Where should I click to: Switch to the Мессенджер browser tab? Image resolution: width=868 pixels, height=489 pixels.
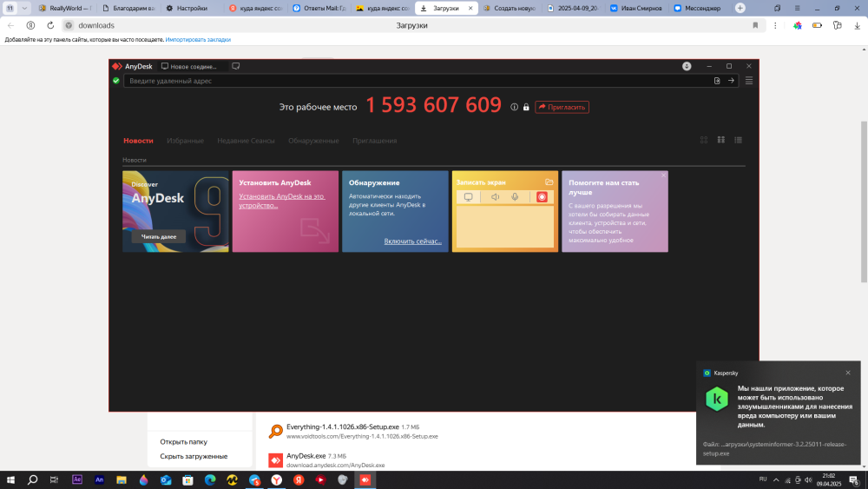pos(699,9)
